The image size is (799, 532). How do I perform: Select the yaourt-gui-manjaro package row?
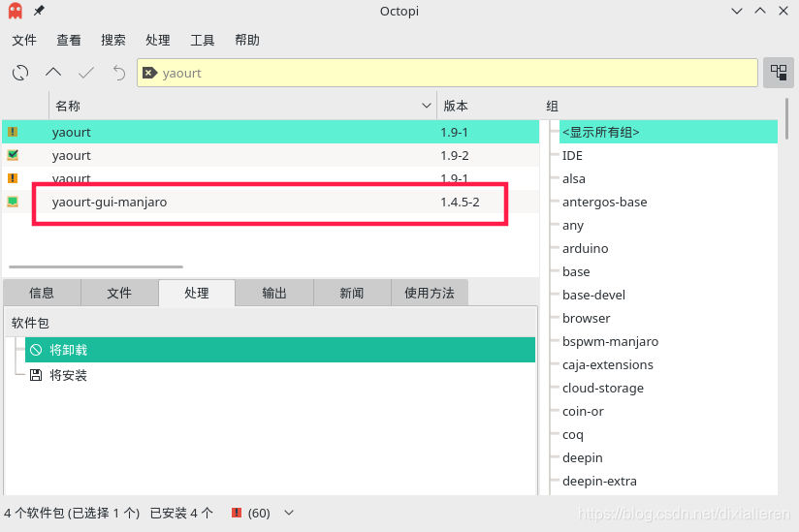[x=271, y=202]
